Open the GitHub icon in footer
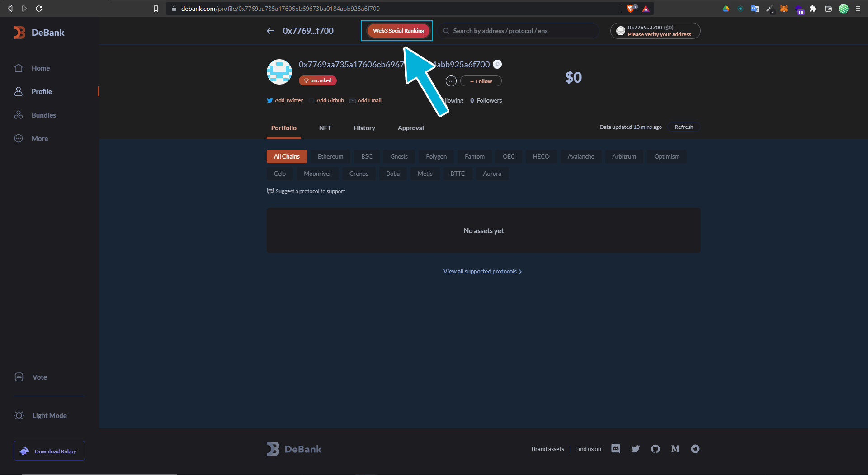 coord(655,449)
